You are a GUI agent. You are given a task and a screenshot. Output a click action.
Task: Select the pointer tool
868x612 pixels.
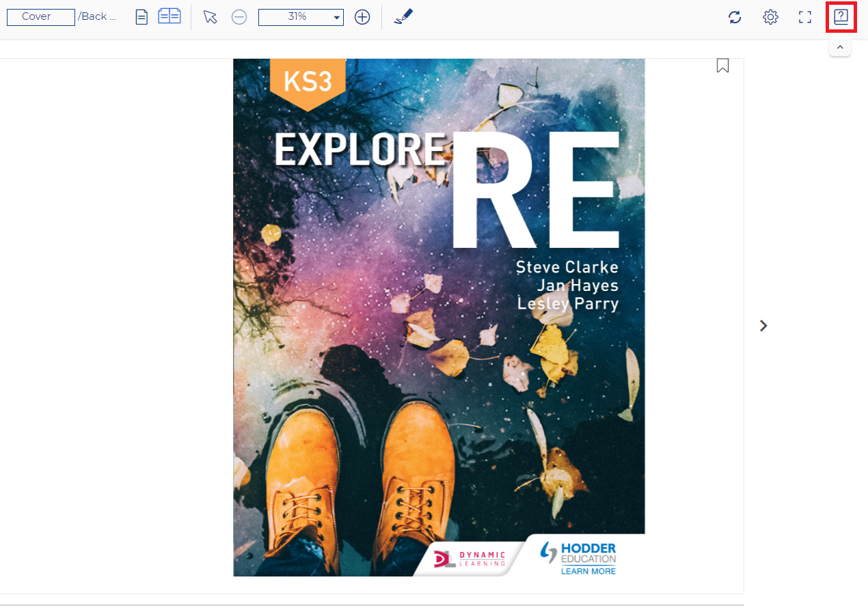[210, 17]
